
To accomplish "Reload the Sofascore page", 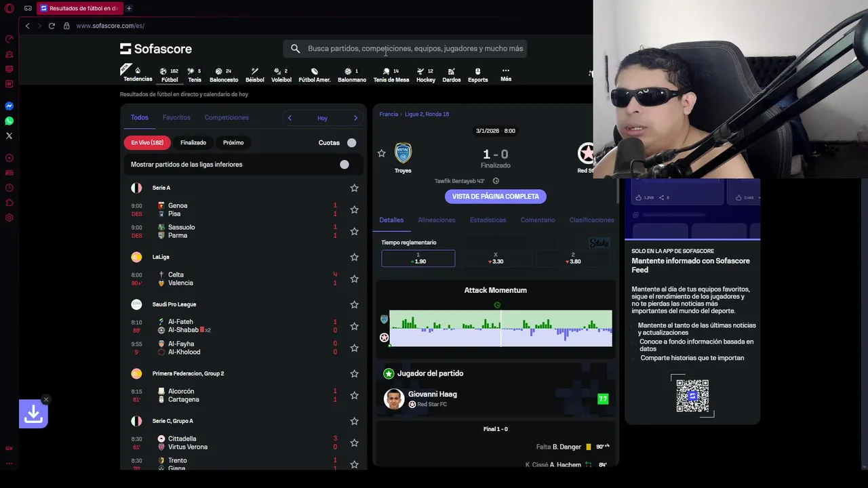I will tap(52, 26).
